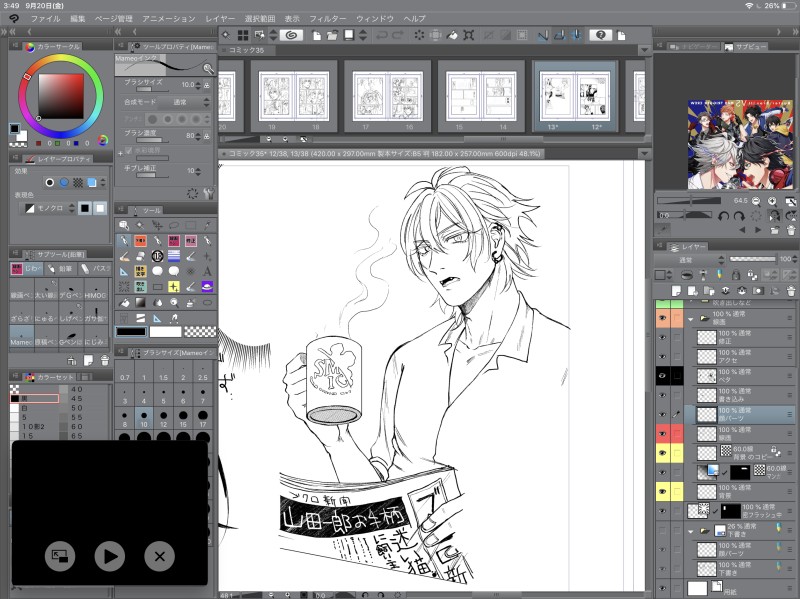The height and width of the screenshot is (599, 800).
Task: Switch to サブビュー panel tab
Action: click(x=745, y=46)
